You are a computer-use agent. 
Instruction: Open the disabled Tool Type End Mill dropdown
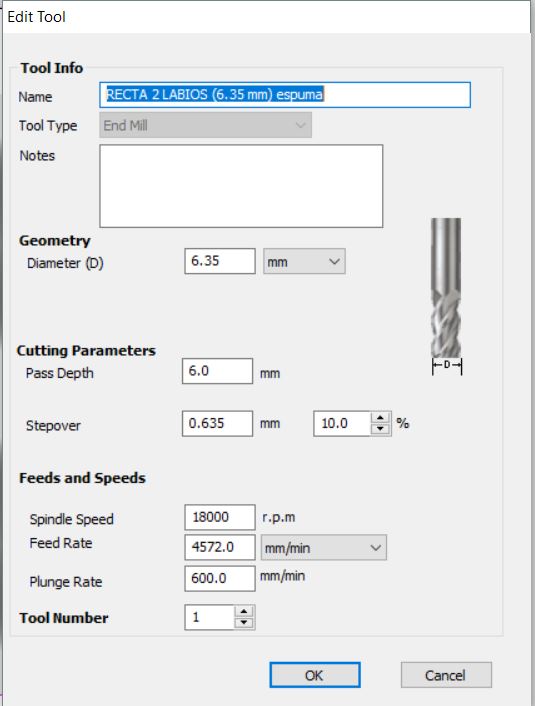point(205,125)
